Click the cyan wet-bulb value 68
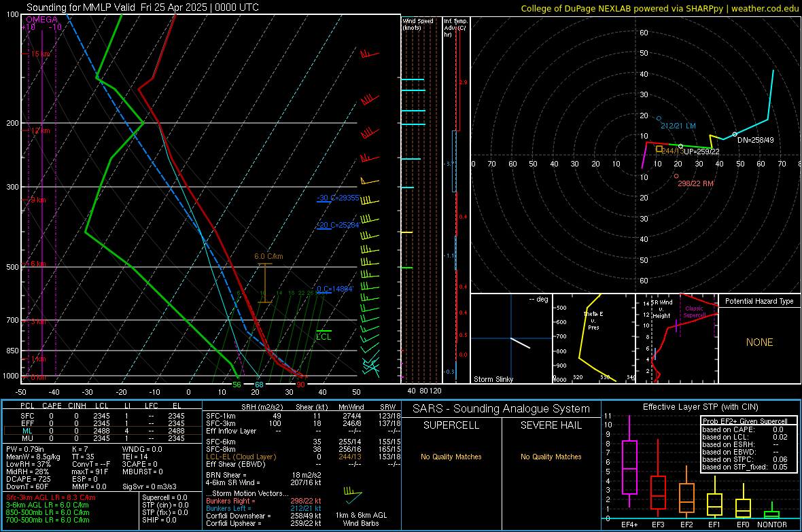The image size is (802, 532). click(260, 385)
